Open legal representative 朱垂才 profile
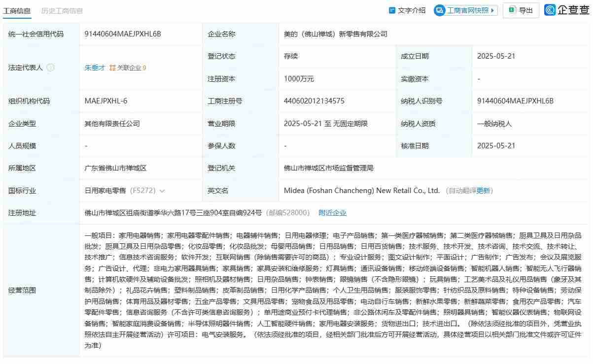This screenshot has height=364, width=593. click(x=95, y=67)
